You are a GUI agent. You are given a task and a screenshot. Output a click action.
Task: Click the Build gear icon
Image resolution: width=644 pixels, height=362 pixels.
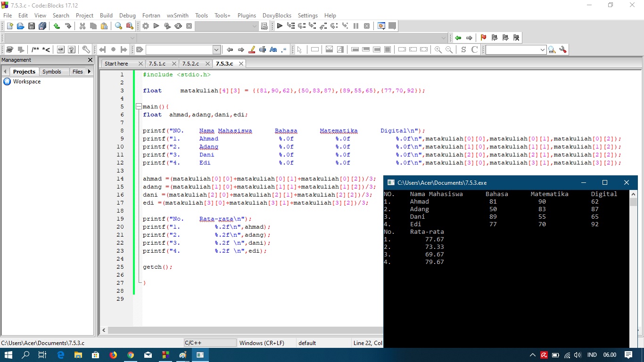point(146,26)
